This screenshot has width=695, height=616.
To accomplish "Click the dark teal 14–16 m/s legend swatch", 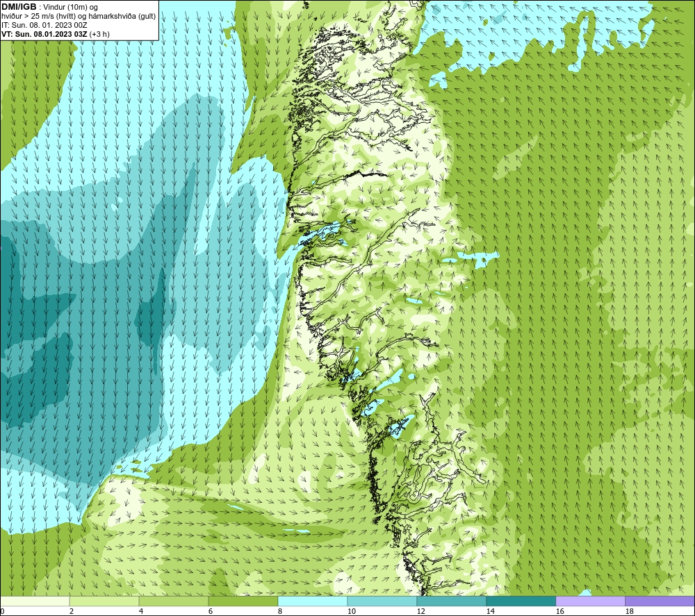I will click(521, 601).
